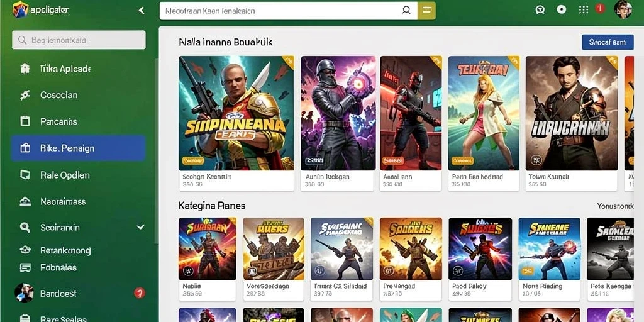Click the icon beside Cosoclan
Image resolution: width=644 pixels, height=322 pixels.
click(x=25, y=96)
